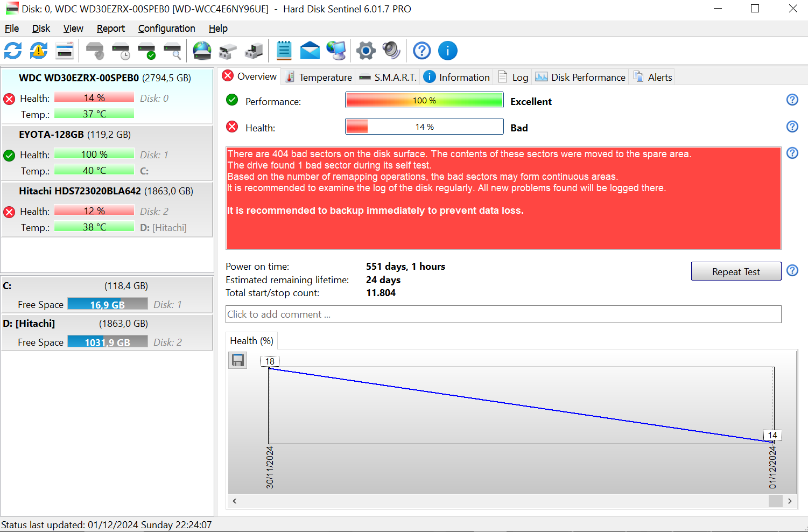
Task: Open settings with the gear icon
Action: click(366, 51)
